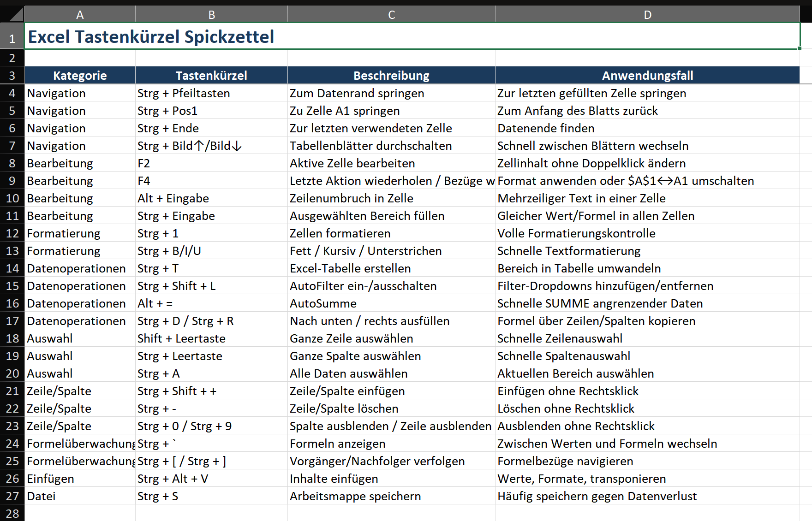812x521 pixels.
Task: Click cell Strg + B/I/U
Action: coord(211,251)
